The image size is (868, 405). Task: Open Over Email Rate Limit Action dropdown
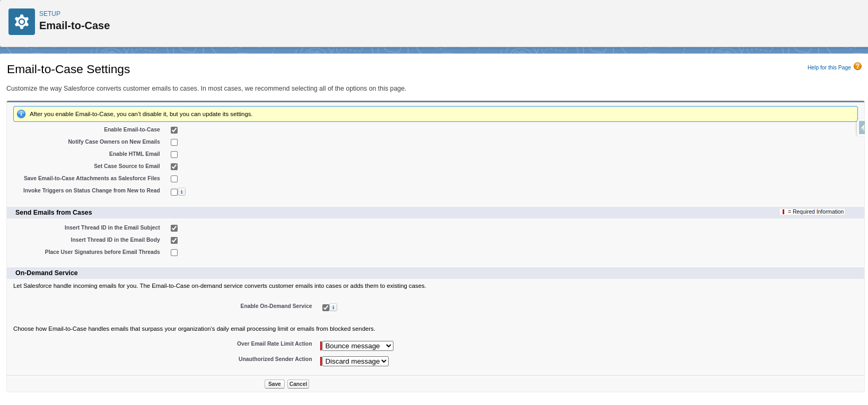pos(358,346)
